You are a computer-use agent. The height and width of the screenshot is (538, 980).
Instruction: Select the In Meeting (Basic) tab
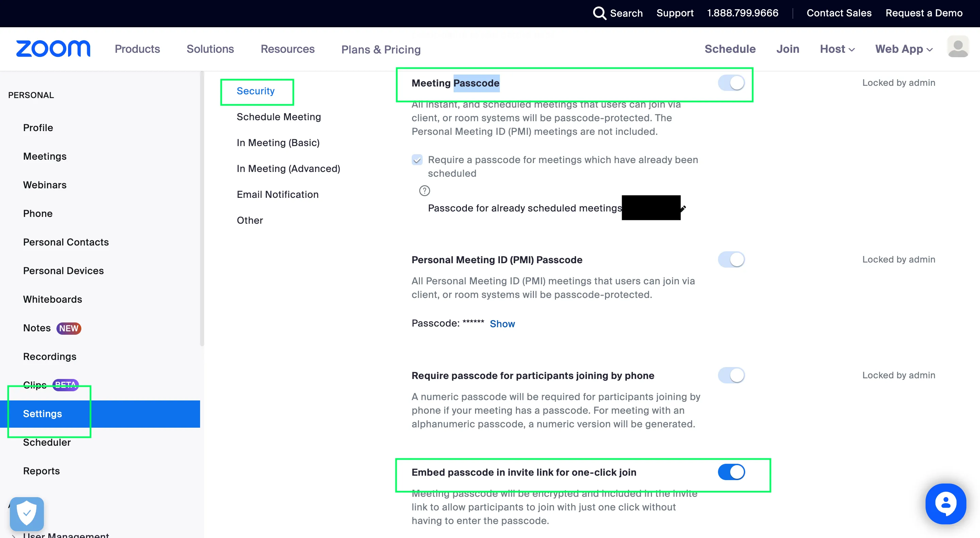(x=278, y=143)
